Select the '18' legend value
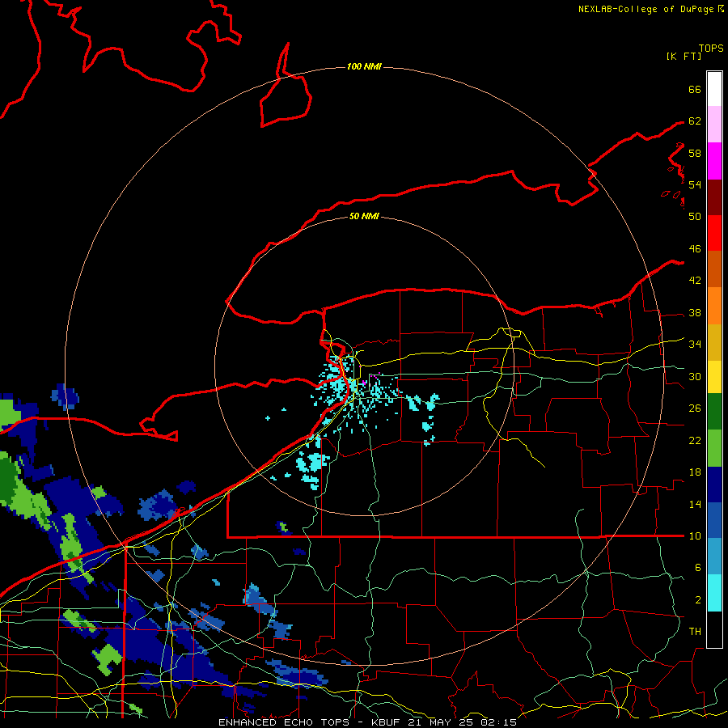 pos(695,472)
